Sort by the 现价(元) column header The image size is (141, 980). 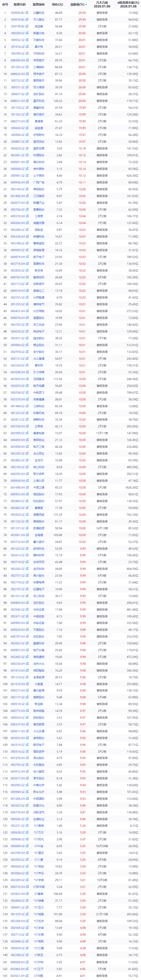pos(57,5)
